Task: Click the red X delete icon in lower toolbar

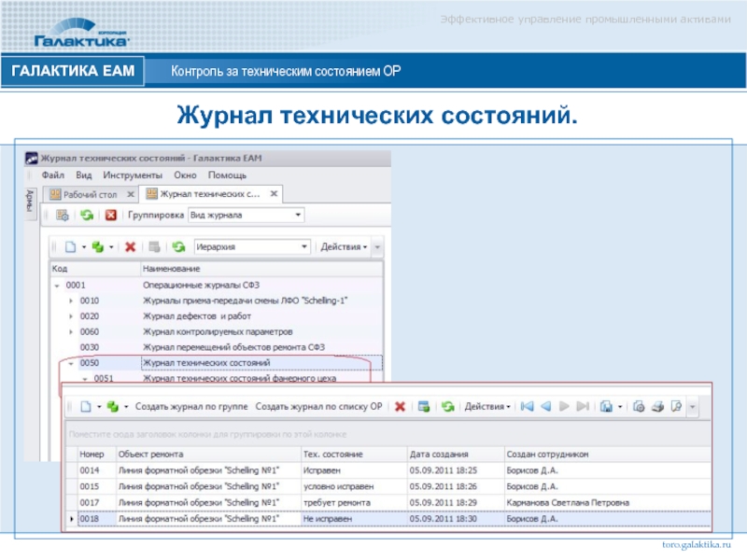Action: click(x=400, y=407)
